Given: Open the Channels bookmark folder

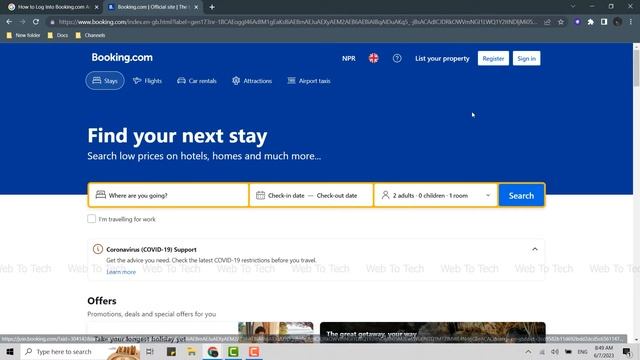Looking at the screenshot, I should coord(90,36).
